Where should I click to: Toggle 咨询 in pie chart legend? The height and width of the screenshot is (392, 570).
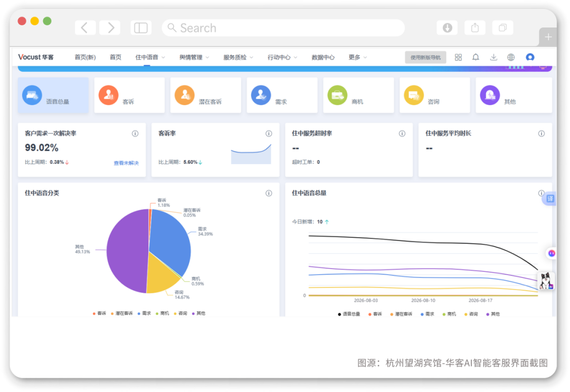click(180, 313)
